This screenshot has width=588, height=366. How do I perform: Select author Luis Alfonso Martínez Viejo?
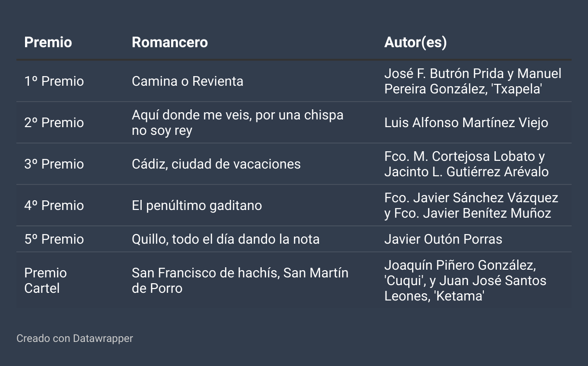click(466, 123)
